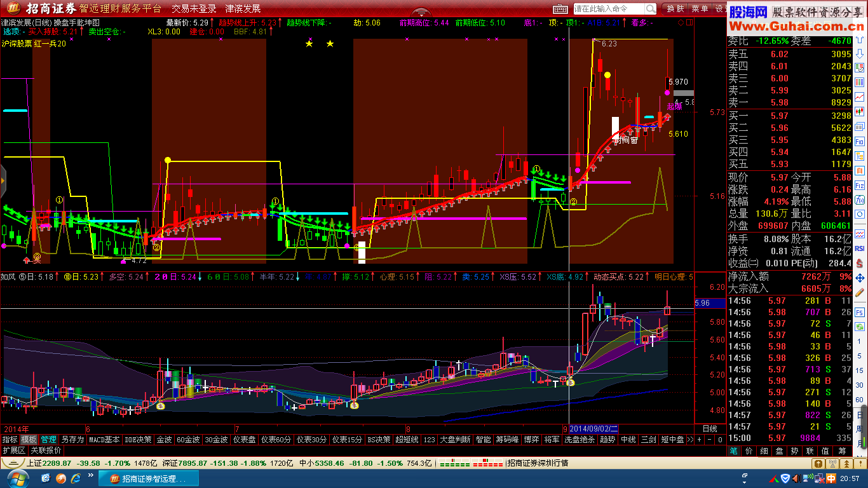Screen dimensions: 868x488
Task: Click the 换肤 skin button
Action: [675, 9]
